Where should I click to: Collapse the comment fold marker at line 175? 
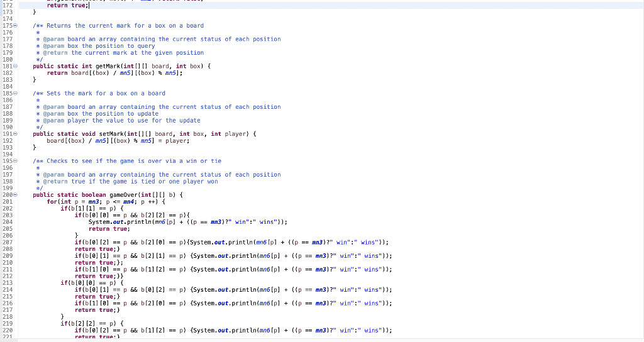16,25
